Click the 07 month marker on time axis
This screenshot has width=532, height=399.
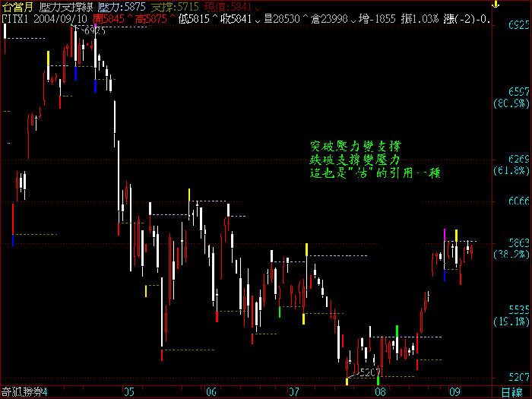(294, 392)
